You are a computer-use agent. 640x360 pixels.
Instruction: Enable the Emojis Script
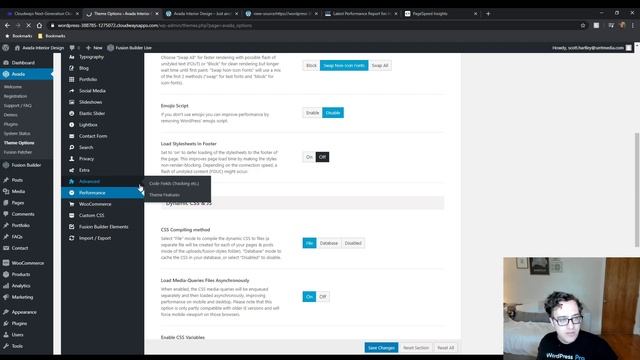tap(313, 113)
